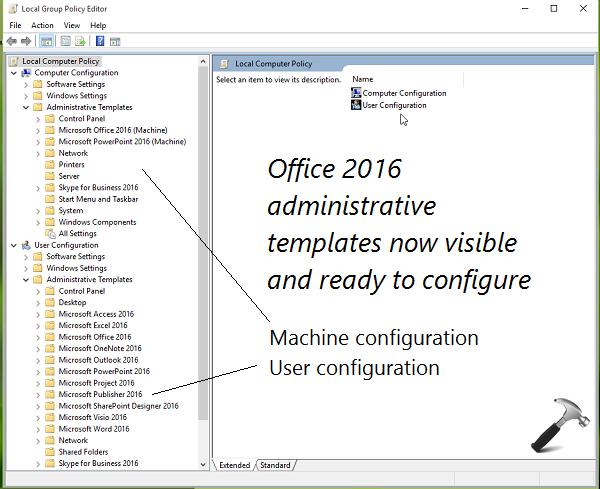The image size is (600, 489).
Task: Open the Help toolbar icon
Action: pyautogui.click(x=100, y=41)
